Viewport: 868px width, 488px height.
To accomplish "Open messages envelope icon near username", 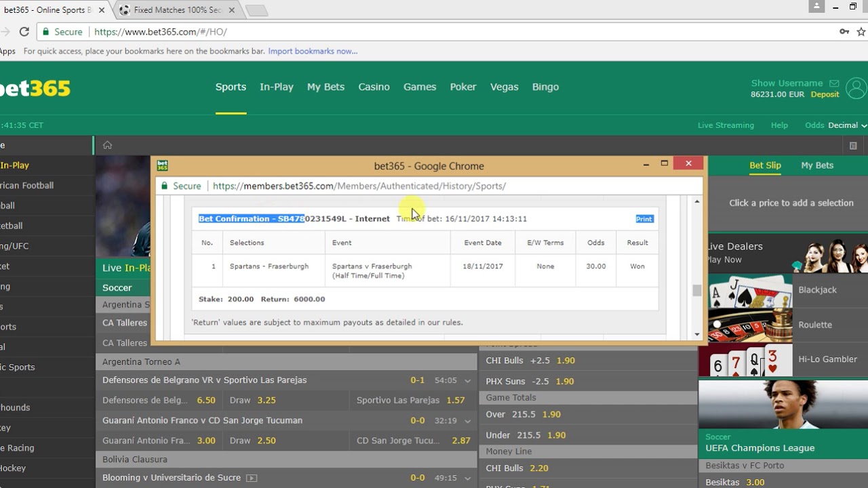I will tap(834, 83).
